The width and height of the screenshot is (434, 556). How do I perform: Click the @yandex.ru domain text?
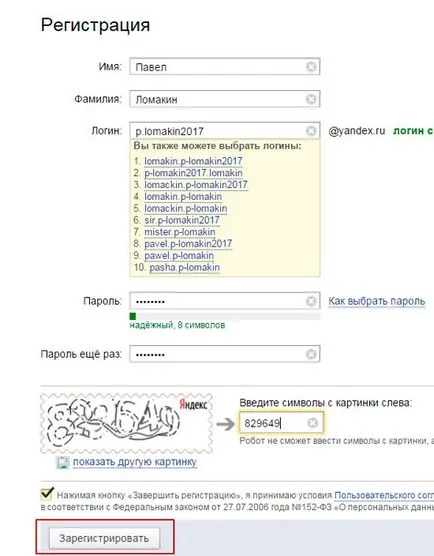357,131
